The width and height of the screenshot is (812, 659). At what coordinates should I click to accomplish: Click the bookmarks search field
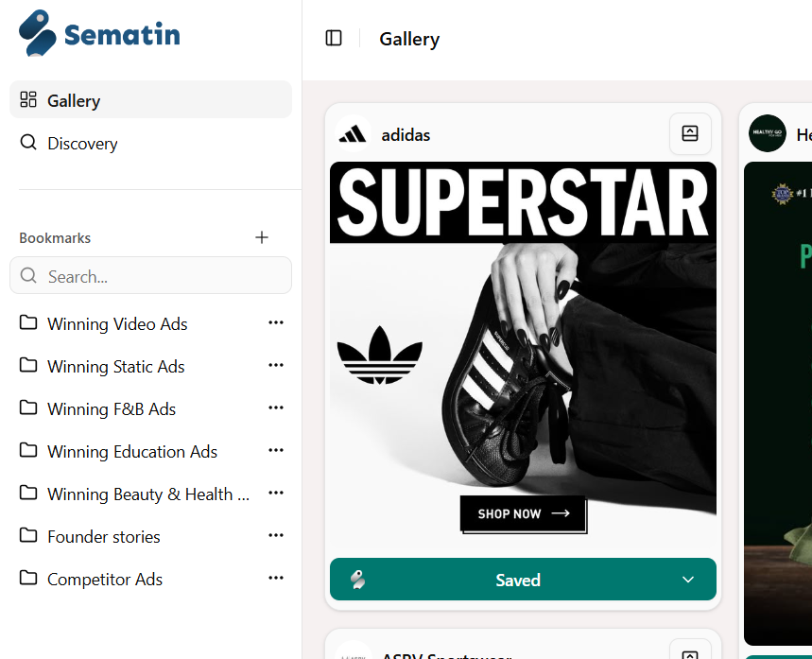tap(151, 276)
